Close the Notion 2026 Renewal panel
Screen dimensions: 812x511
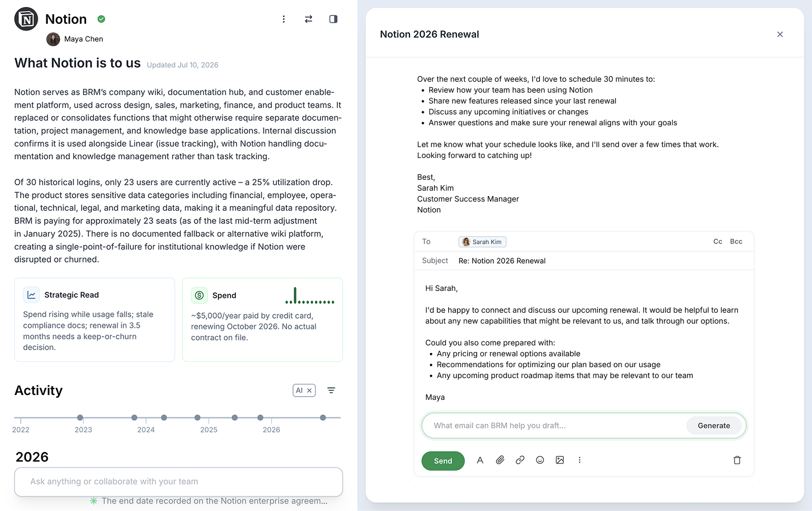780,34
